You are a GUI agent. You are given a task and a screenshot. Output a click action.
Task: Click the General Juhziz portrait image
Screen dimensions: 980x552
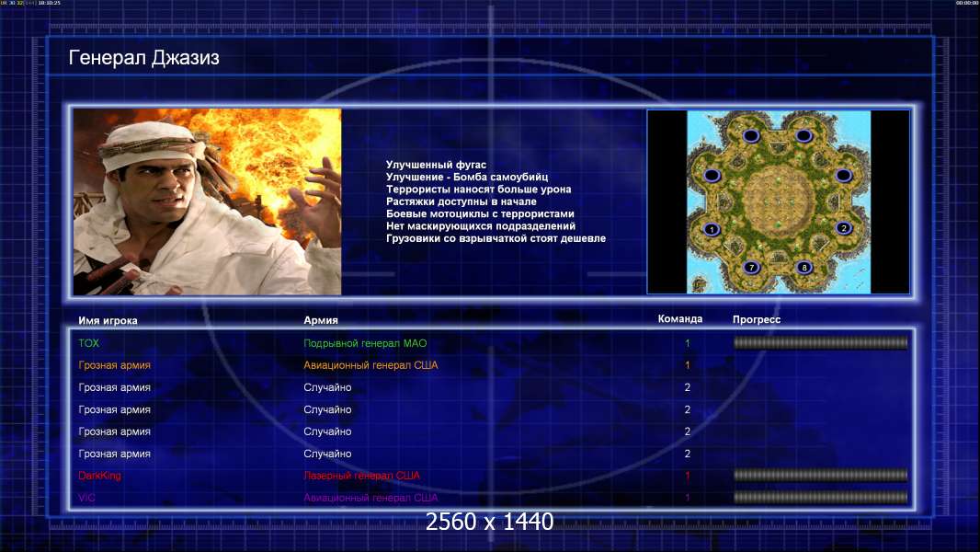point(207,201)
